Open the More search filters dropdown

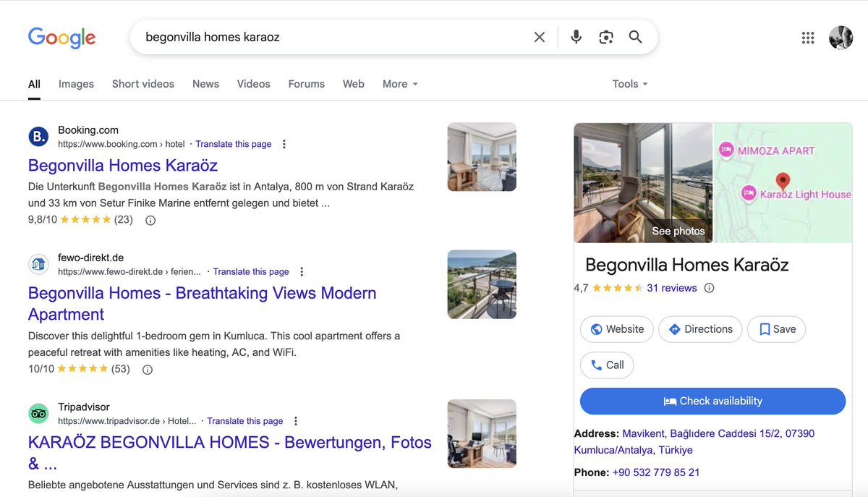400,84
